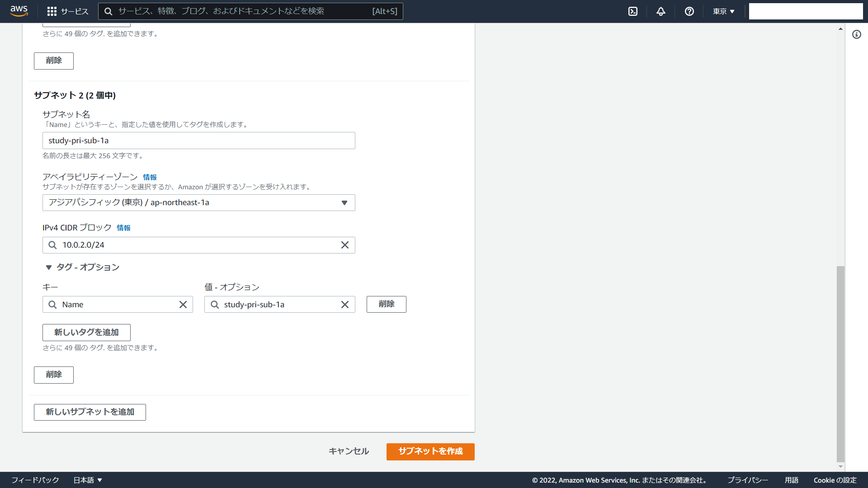868x488 pixels.
Task: Open the 東京 region selector
Action: [723, 11]
